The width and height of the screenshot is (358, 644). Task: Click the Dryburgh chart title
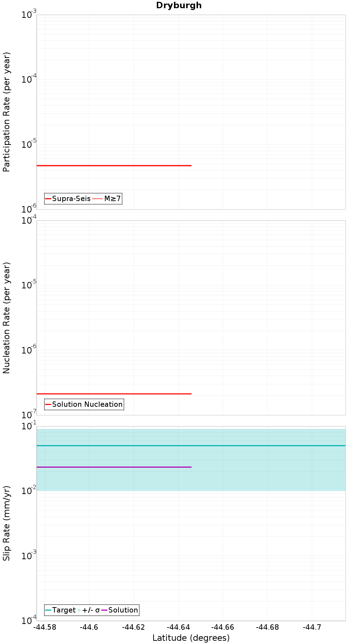[x=179, y=5]
